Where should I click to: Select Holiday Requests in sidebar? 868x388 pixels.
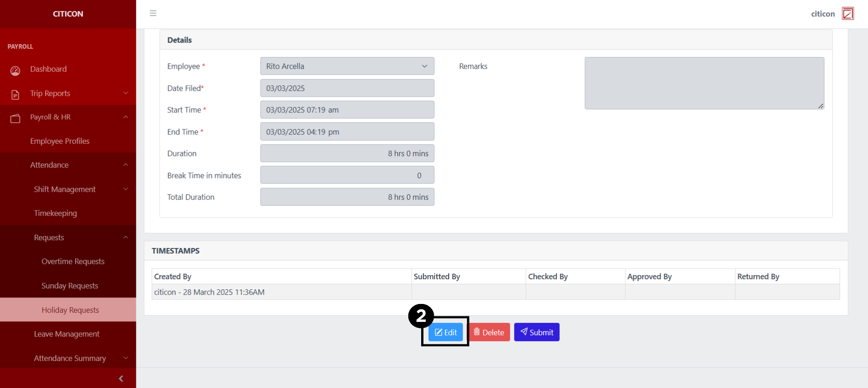pyautogui.click(x=70, y=310)
